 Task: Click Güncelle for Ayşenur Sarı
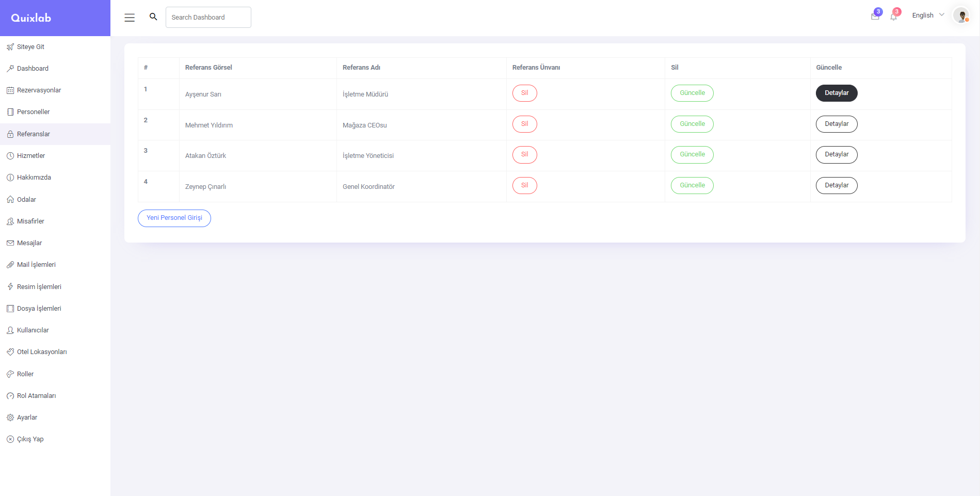coord(692,93)
